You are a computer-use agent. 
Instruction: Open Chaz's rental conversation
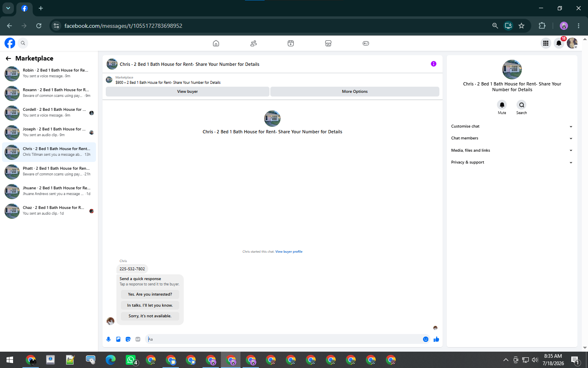click(x=49, y=211)
